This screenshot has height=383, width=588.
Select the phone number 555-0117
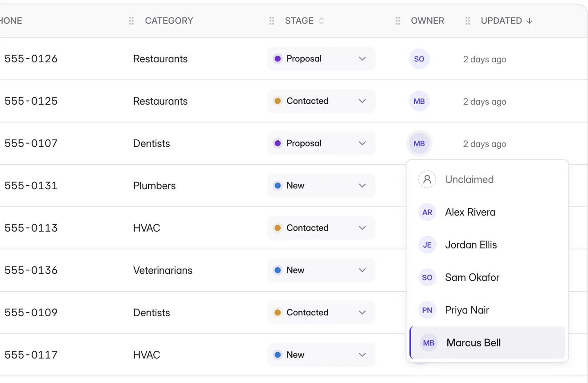click(31, 355)
